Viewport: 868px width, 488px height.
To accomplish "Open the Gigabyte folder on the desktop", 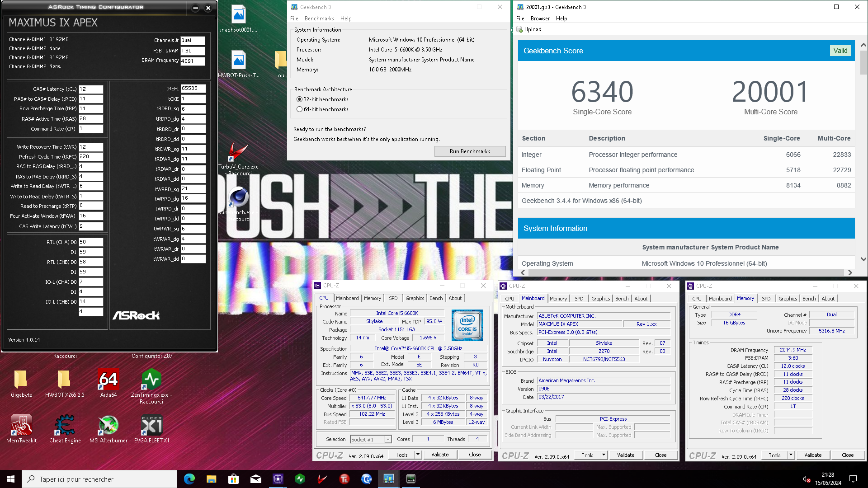I will pos(21,384).
